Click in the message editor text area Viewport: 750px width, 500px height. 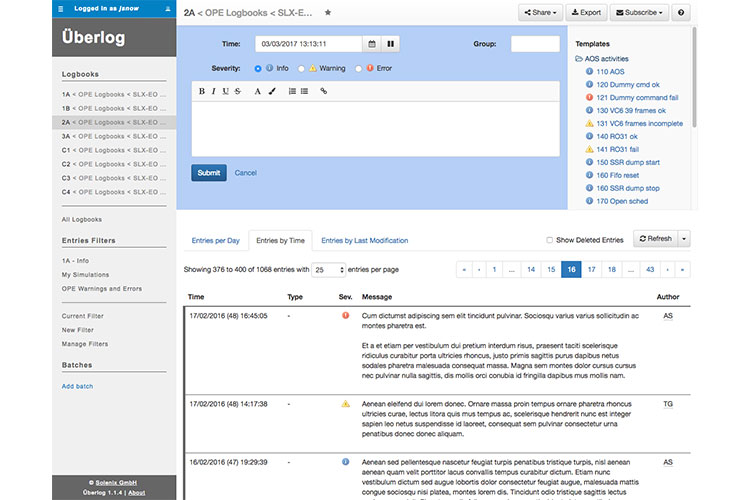(x=375, y=128)
